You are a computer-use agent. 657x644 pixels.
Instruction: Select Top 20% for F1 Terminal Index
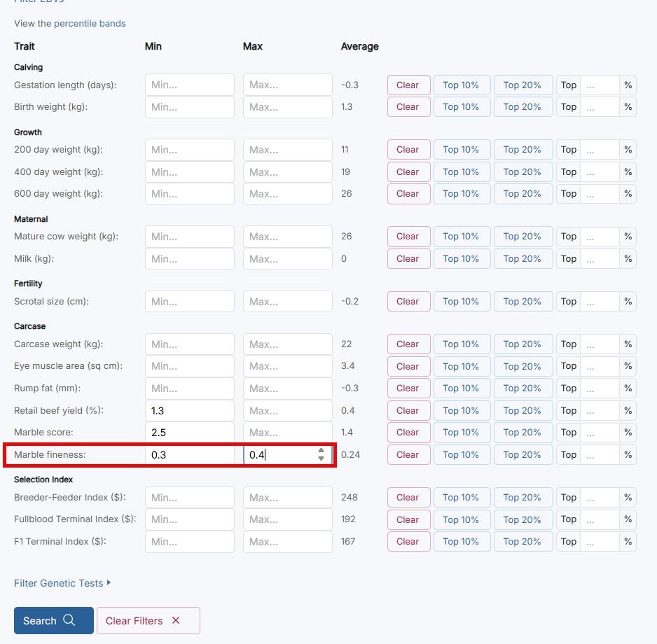point(523,542)
